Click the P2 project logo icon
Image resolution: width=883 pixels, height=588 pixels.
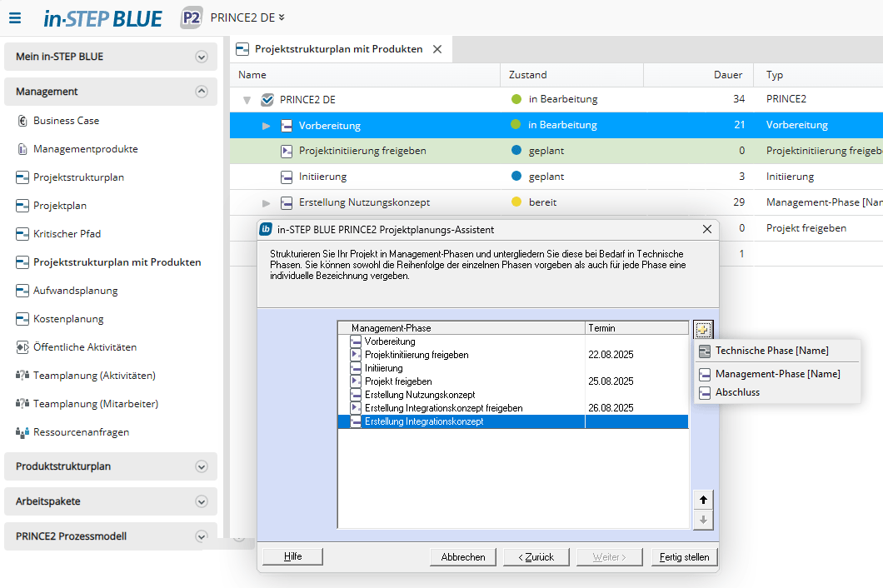[192, 17]
